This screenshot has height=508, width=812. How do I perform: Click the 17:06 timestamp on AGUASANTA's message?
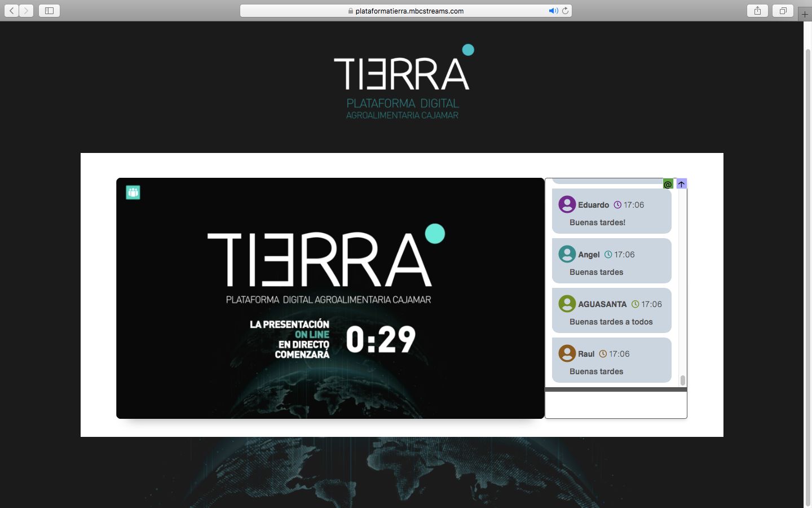coord(651,304)
